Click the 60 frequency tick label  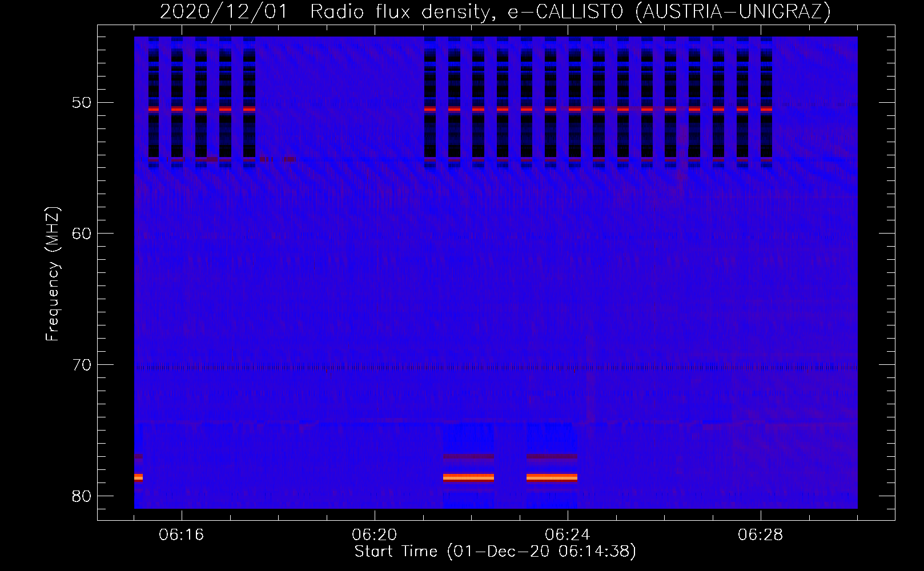coord(81,234)
